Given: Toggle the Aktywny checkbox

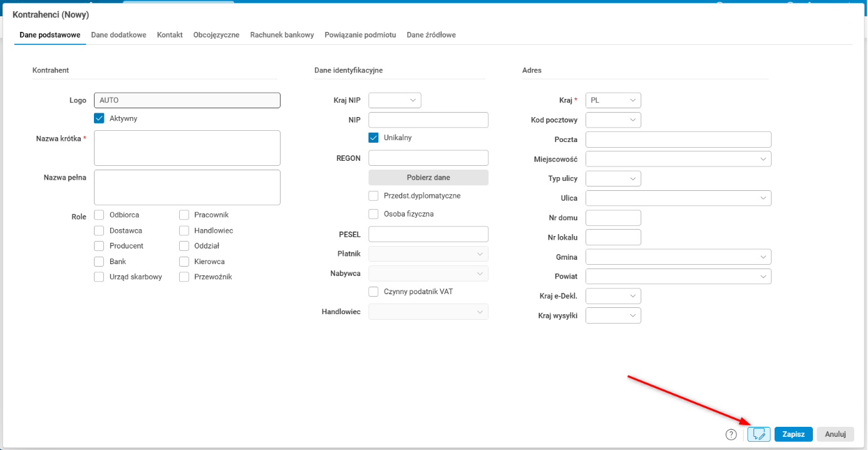Looking at the screenshot, I should click(x=99, y=118).
